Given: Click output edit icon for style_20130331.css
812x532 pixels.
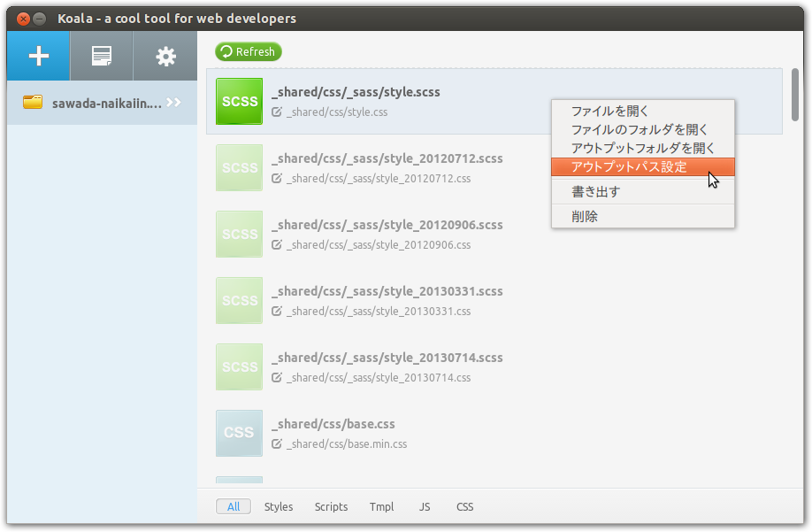Looking at the screenshot, I should 277,311.
